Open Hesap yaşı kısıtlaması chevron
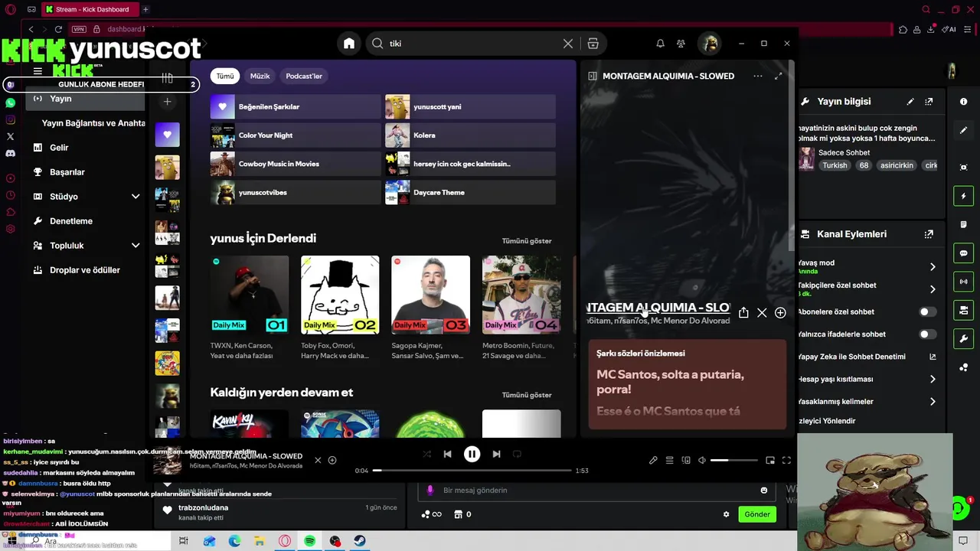Screen dimensions: 980x551 point(933,379)
